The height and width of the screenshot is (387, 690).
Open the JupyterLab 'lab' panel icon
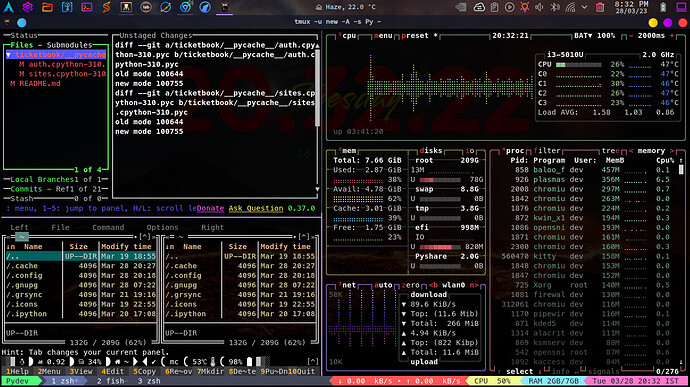click(x=146, y=7)
